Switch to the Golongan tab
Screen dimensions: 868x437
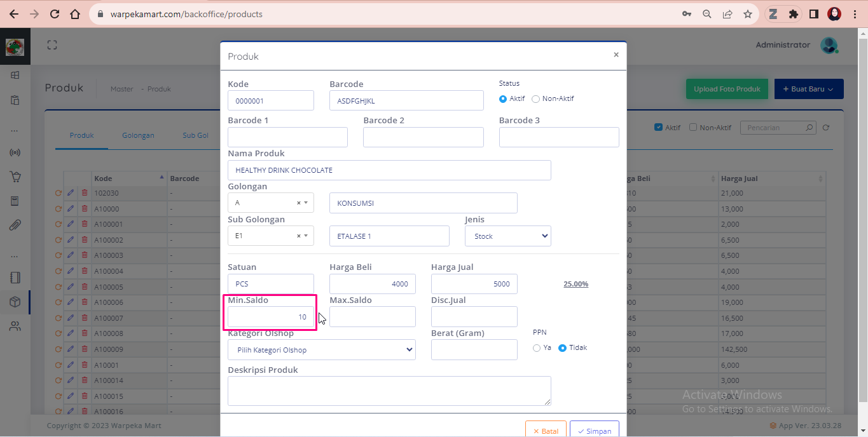pos(138,135)
